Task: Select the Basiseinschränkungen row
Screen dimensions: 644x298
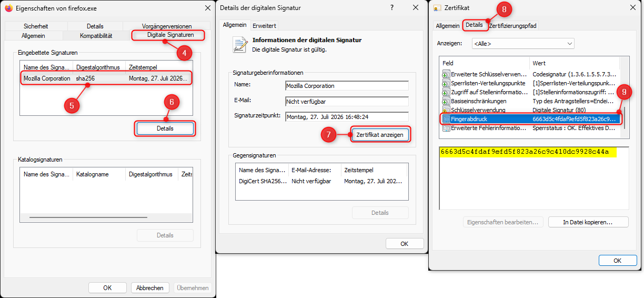Action: coord(530,101)
